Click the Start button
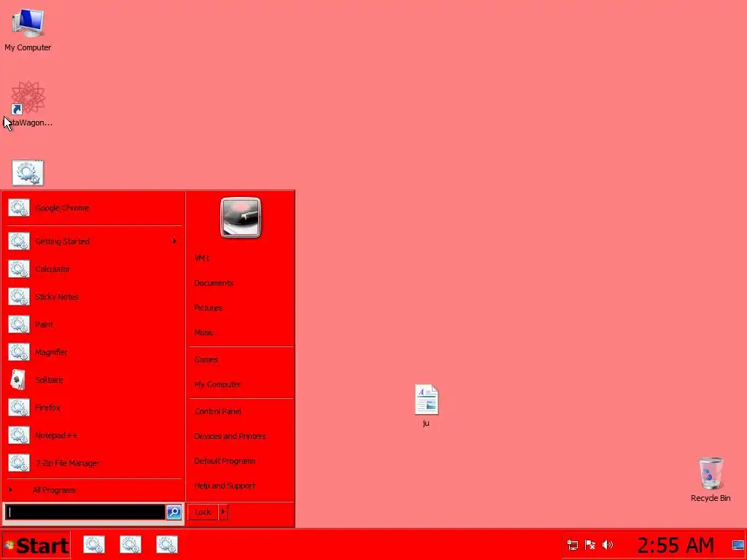This screenshot has width=747, height=560. pyautogui.click(x=36, y=545)
